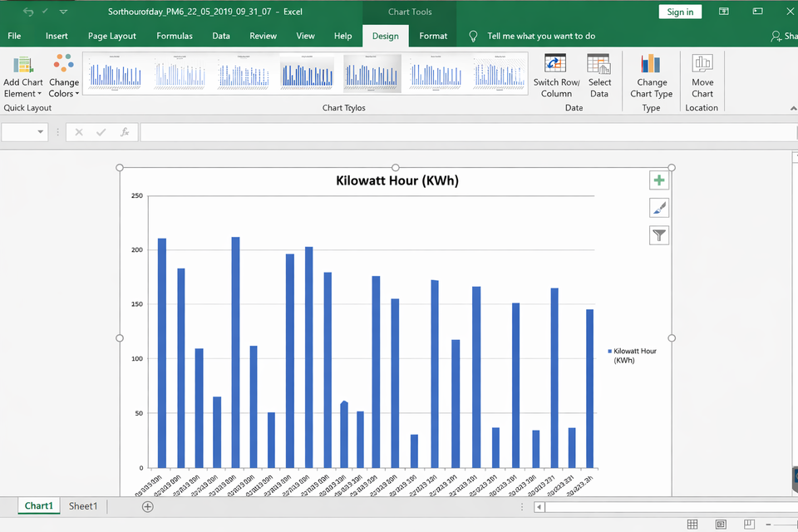Expand the Name Box dropdown arrow
Screen dimensions: 798x532
point(40,132)
